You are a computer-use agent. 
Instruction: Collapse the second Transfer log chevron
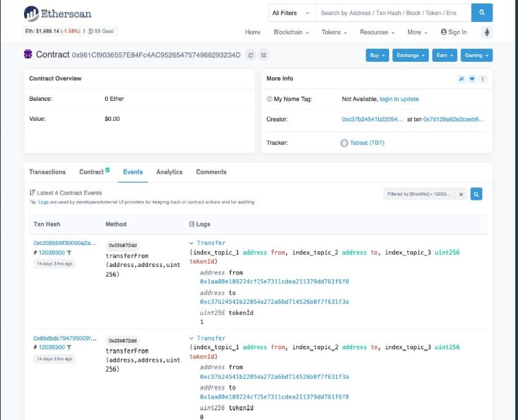pos(191,338)
